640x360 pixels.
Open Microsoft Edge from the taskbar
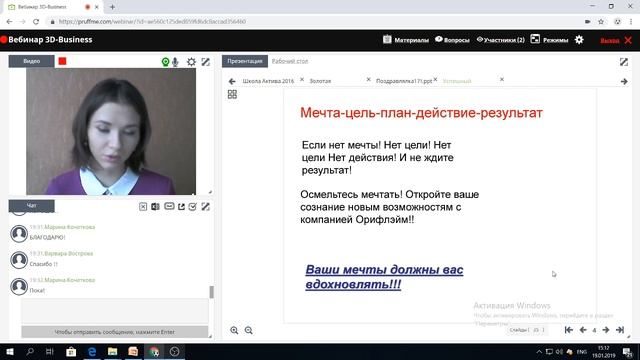[x=92, y=351]
